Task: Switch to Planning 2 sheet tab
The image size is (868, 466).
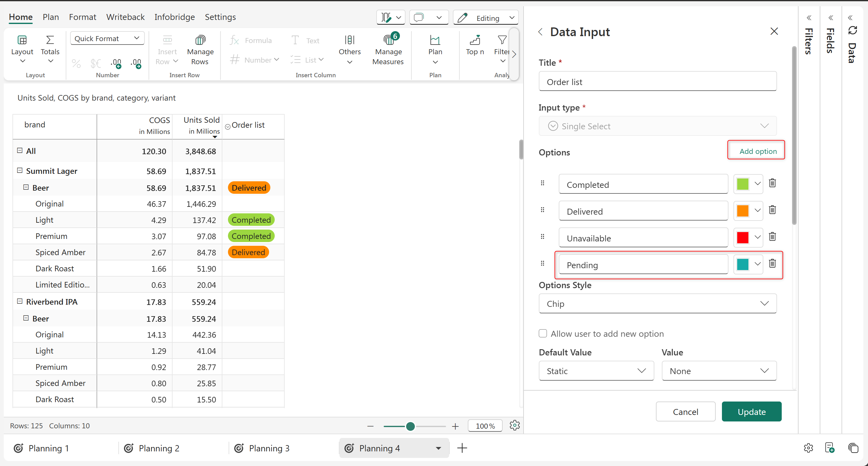Action: (x=159, y=448)
